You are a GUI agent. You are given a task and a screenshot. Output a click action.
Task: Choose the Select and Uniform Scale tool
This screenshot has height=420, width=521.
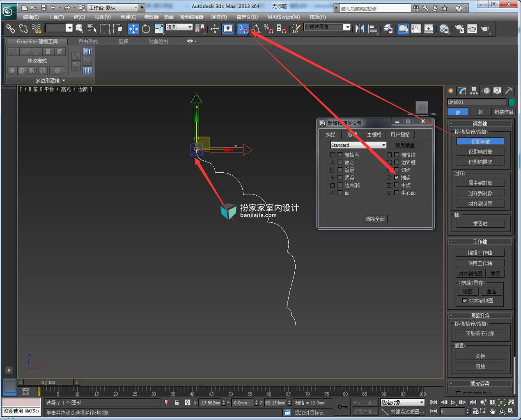(x=159, y=28)
